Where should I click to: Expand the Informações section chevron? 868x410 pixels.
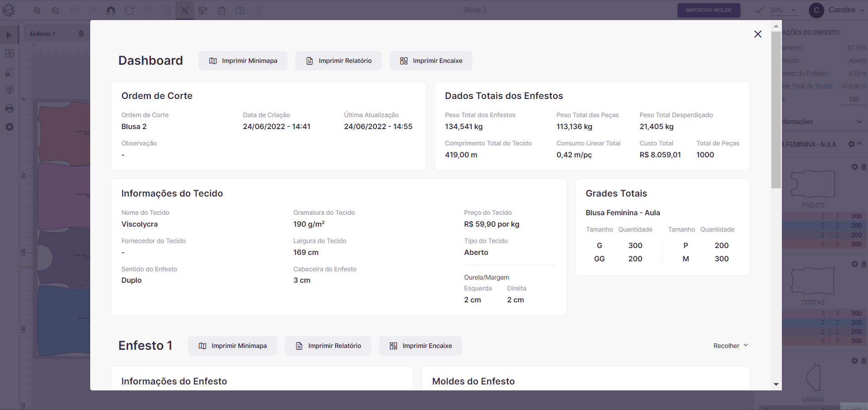(x=859, y=122)
